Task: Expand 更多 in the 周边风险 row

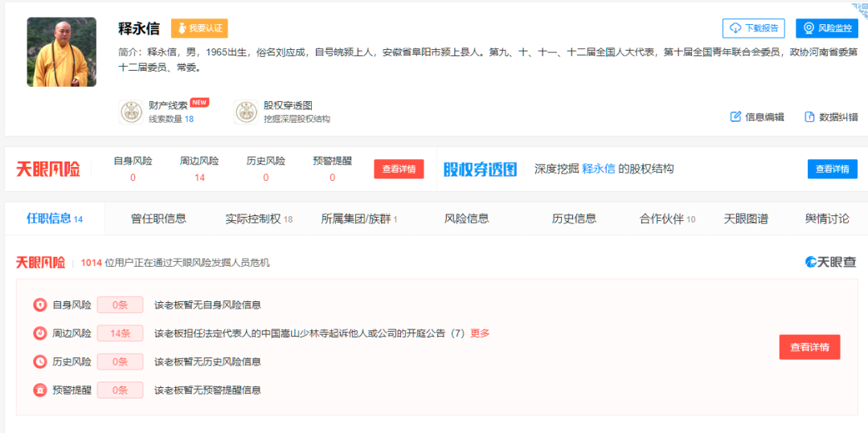Action: pos(480,333)
